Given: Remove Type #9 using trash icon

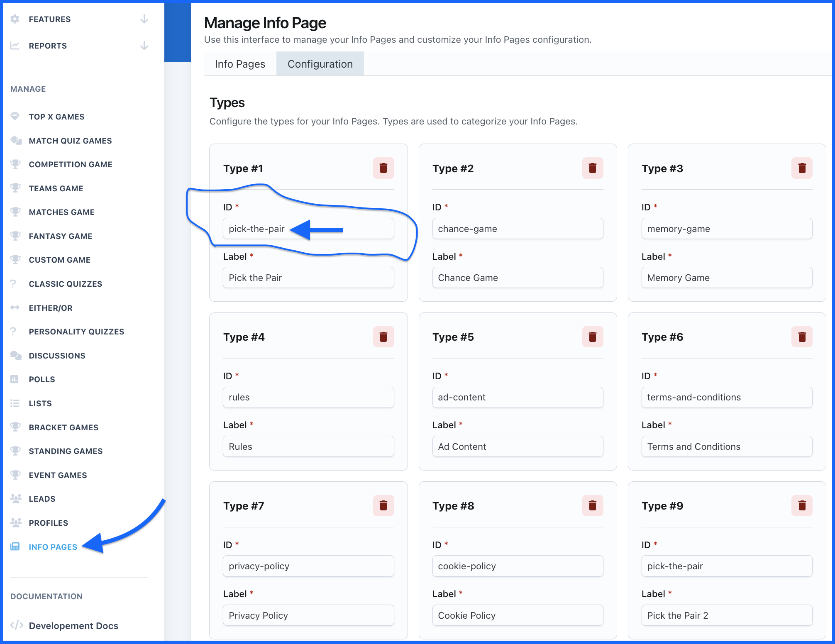Looking at the screenshot, I should click(801, 505).
